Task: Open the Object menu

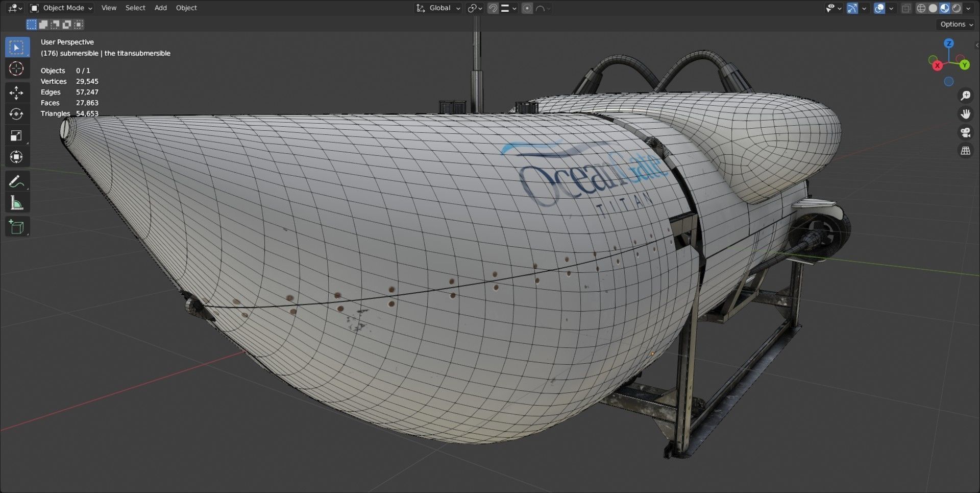Action: point(186,8)
